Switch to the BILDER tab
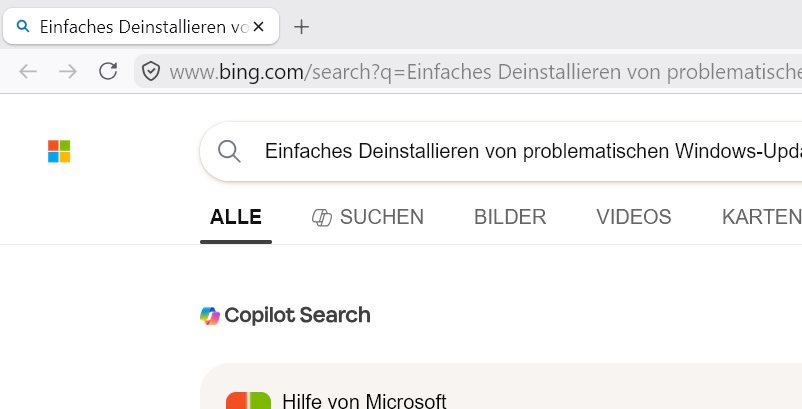This screenshot has width=802, height=409. pyautogui.click(x=510, y=217)
